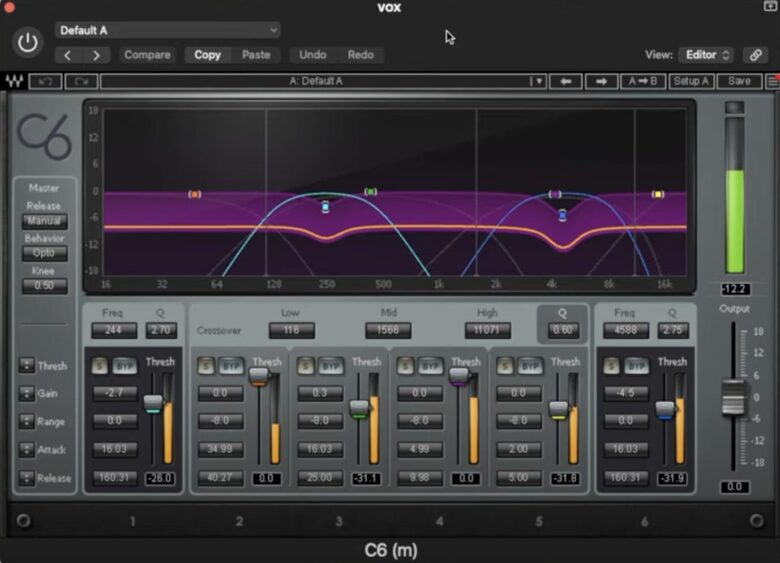Open the Waves toolbar menu icon
This screenshot has height=563, width=780.
[773, 81]
